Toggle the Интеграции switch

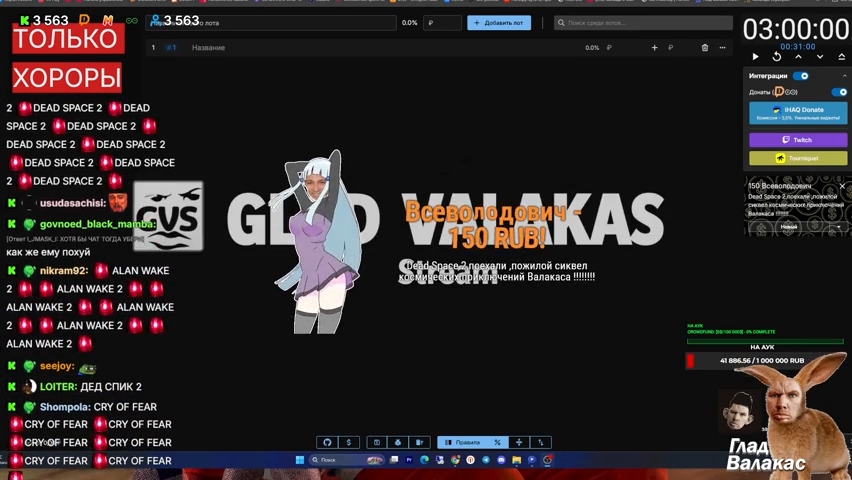click(800, 76)
